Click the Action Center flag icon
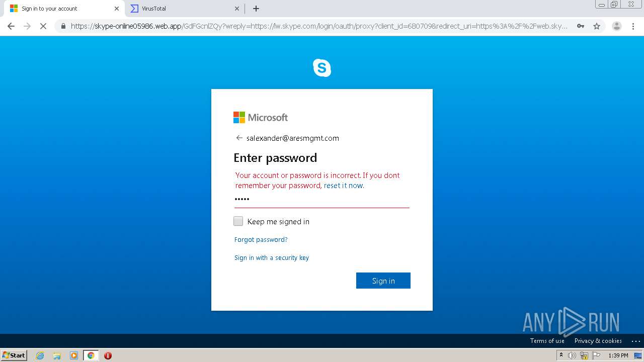 (596, 355)
